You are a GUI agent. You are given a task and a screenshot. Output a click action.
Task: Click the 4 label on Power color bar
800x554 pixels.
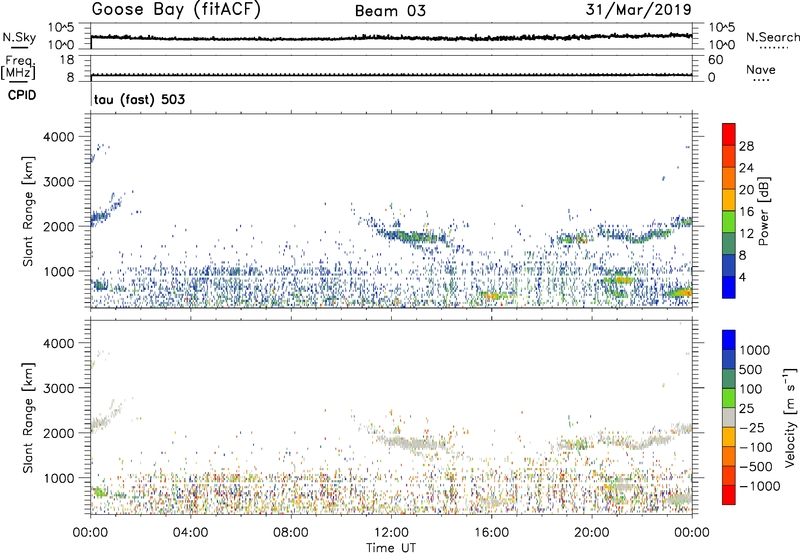click(742, 278)
